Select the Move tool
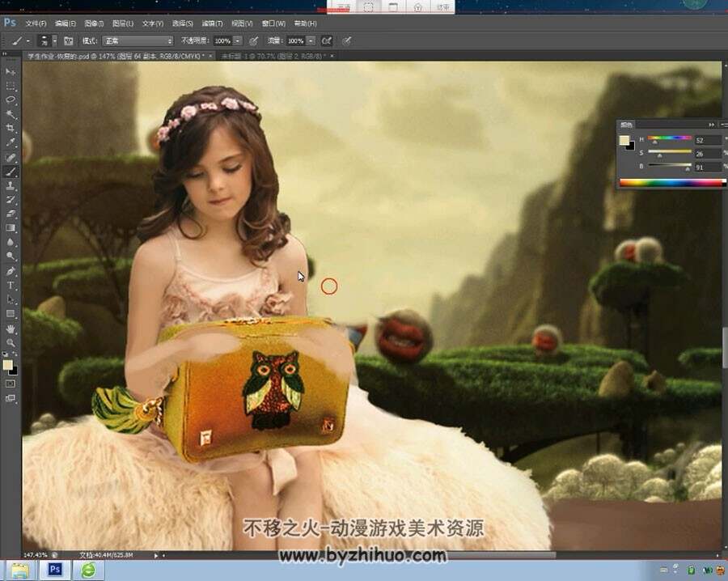The width and height of the screenshot is (728, 581). coord(11,72)
